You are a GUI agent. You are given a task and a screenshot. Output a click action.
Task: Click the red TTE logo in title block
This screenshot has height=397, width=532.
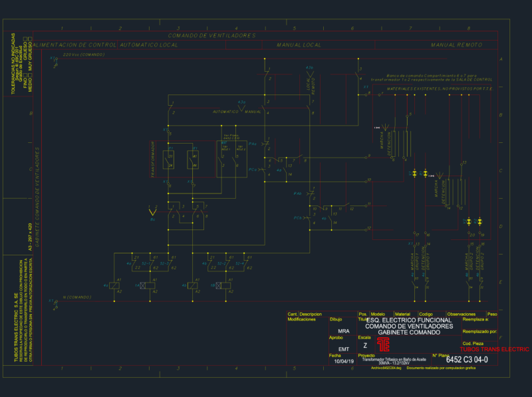click(383, 344)
